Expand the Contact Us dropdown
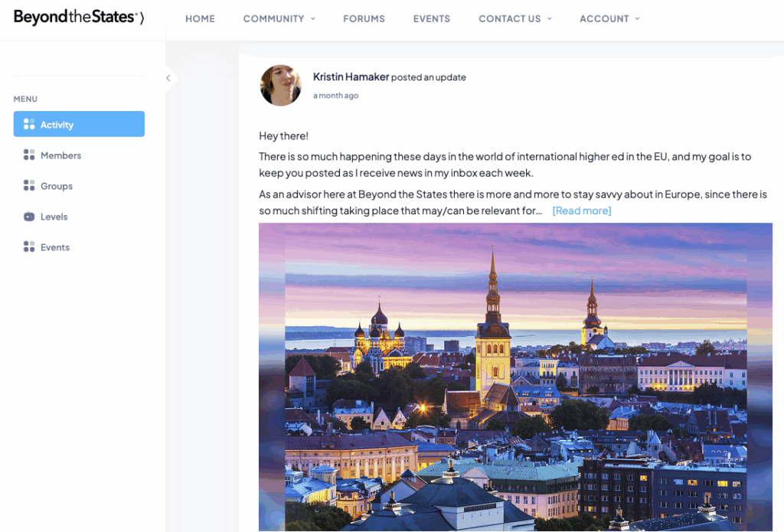The image size is (784, 532). click(x=514, y=18)
